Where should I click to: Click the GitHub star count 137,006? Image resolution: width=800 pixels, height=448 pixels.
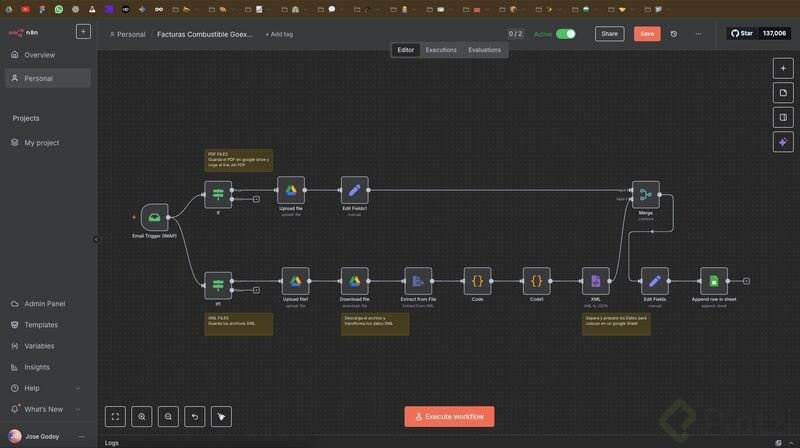point(774,33)
